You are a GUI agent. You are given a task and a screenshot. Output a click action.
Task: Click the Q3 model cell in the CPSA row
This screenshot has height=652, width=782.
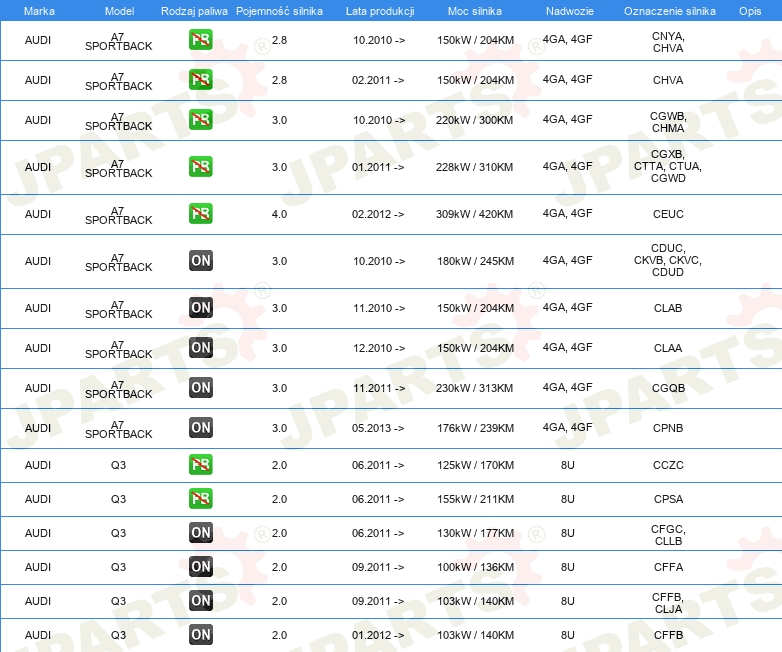pyautogui.click(x=118, y=499)
